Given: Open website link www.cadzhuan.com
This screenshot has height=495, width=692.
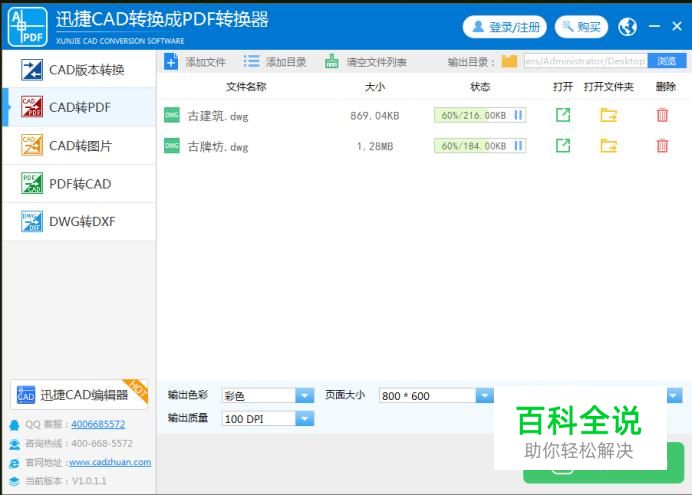Looking at the screenshot, I should pyautogui.click(x=110, y=462).
